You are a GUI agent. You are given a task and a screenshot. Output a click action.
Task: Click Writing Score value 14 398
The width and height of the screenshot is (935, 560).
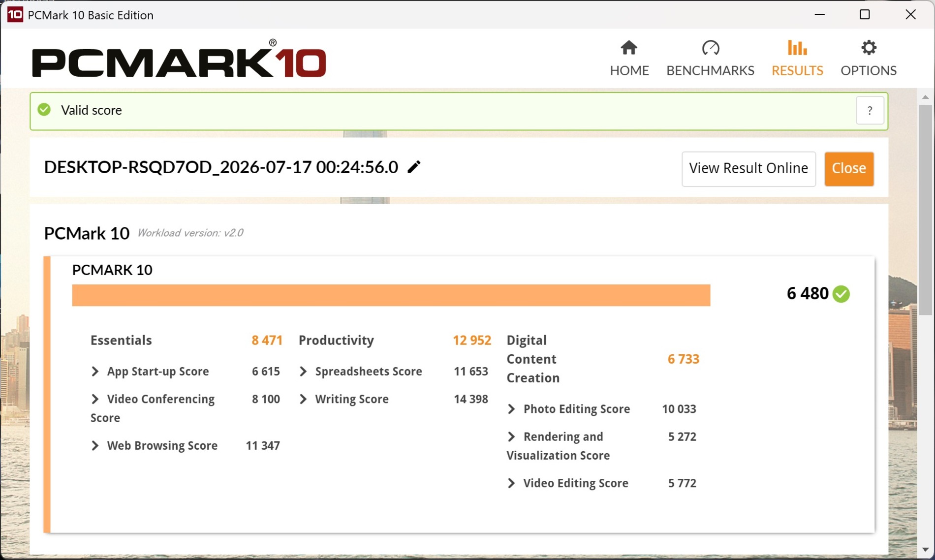(471, 399)
